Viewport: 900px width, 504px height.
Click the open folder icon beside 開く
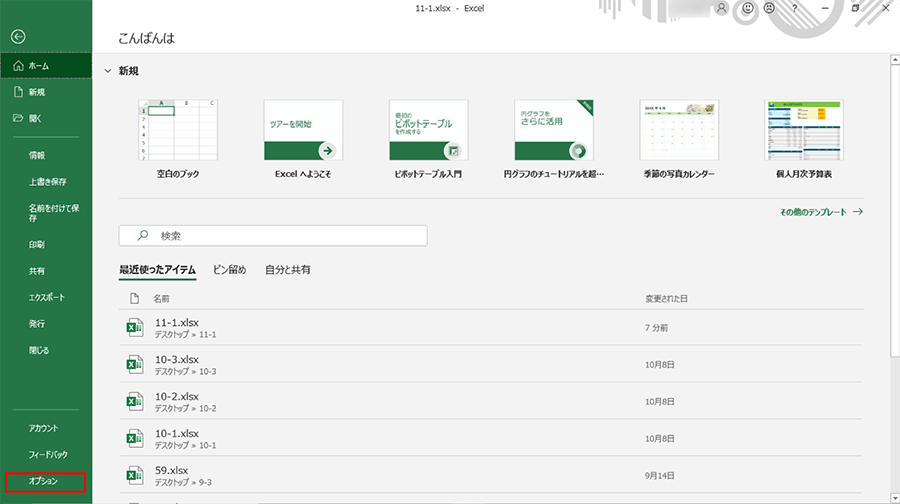(18, 118)
